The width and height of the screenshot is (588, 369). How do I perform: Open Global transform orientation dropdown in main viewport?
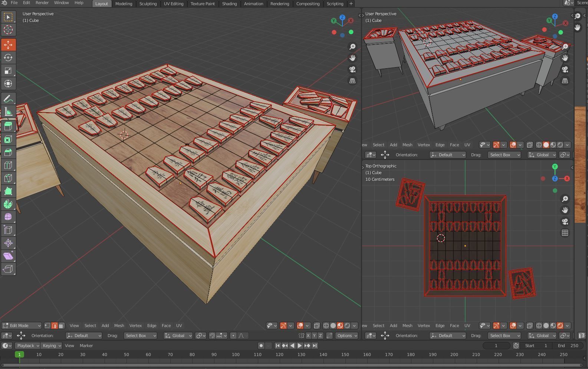(178, 336)
